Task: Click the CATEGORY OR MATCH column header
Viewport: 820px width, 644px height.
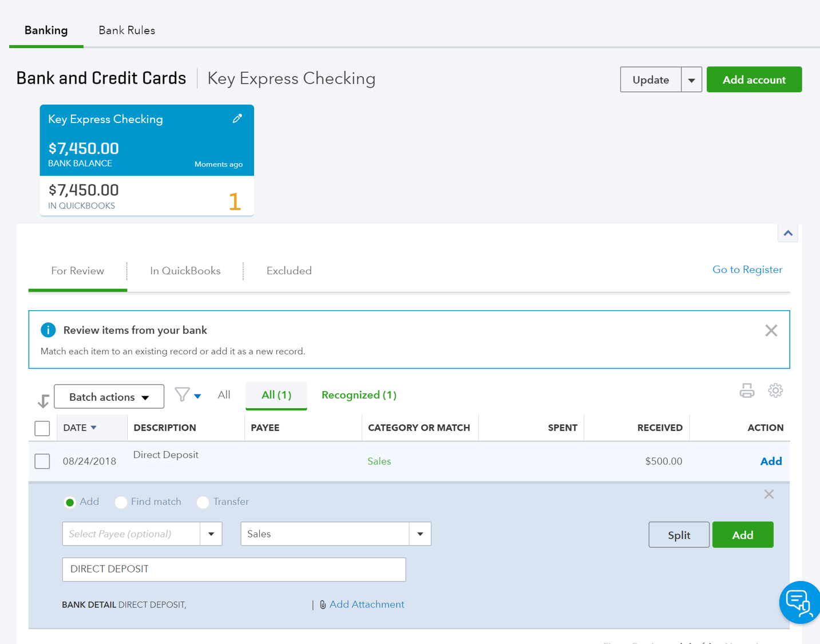Action: [x=419, y=428]
